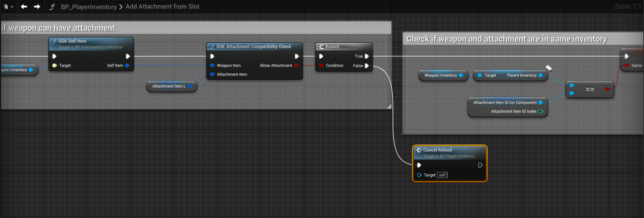The width and height of the screenshot is (644, 218).
Task: Click Self Item output pin
Action: 127,66
